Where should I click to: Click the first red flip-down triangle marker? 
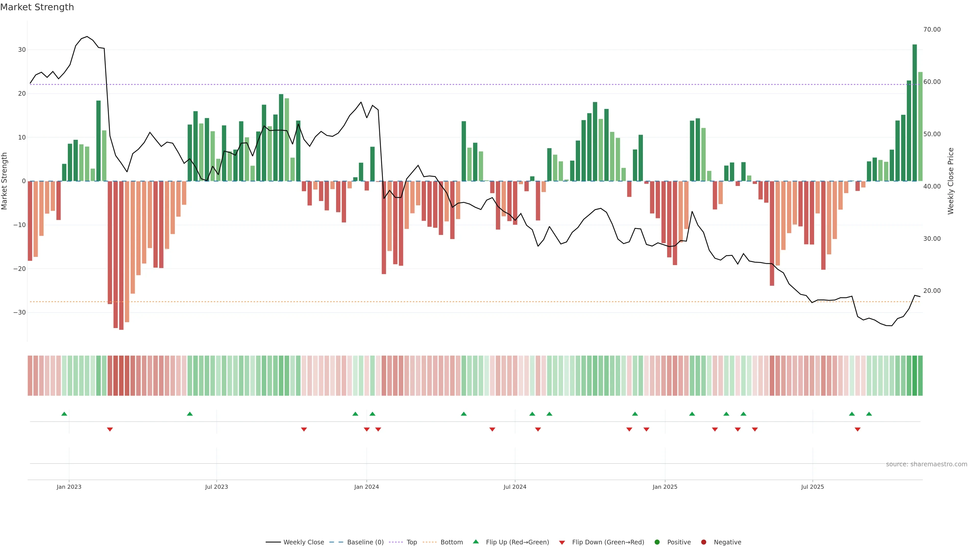coord(110,429)
